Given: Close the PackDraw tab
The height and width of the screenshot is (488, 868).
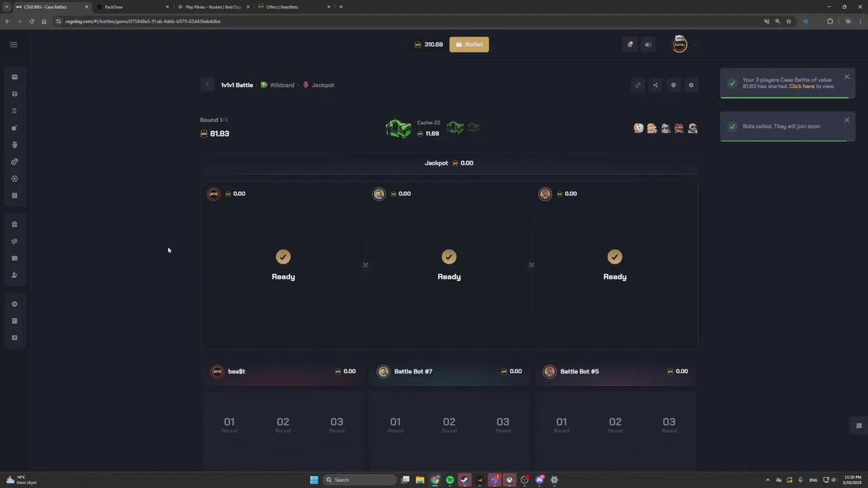Looking at the screenshot, I should coord(167,7).
